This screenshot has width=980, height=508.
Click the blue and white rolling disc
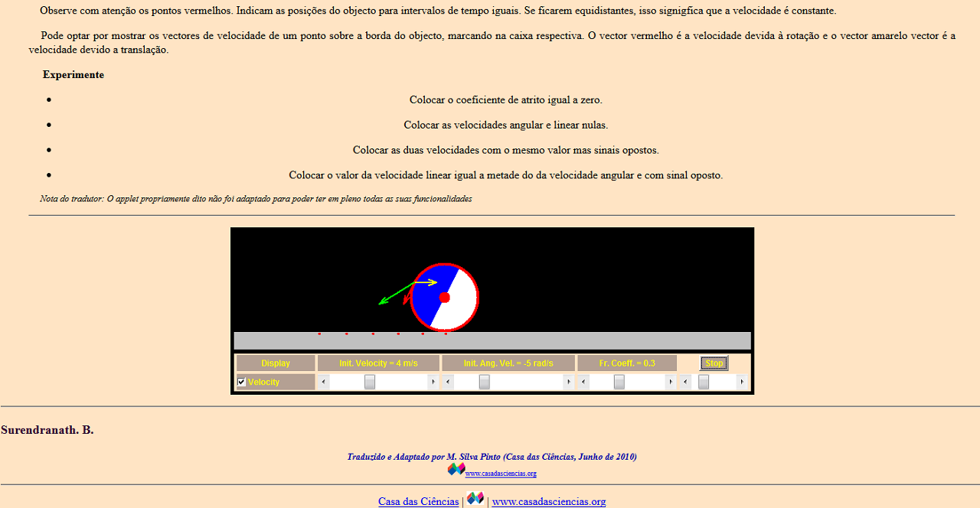[445, 297]
